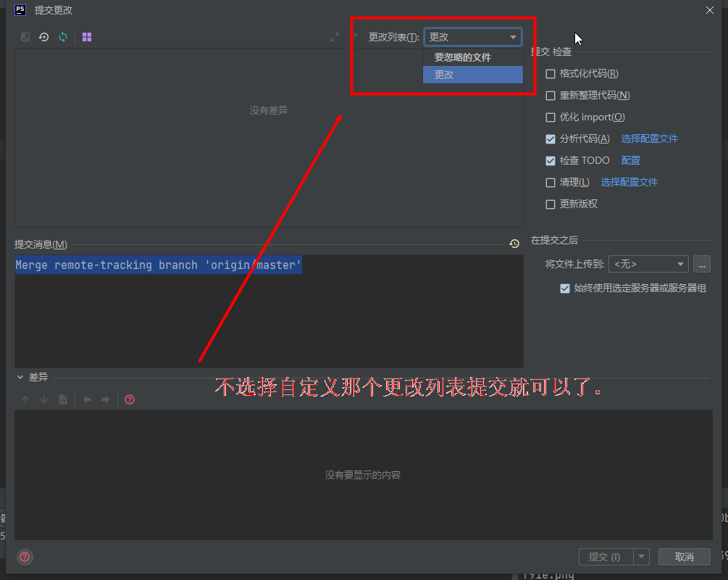Click the ellipsis button beside upload target
The width and height of the screenshot is (728, 580).
[x=701, y=264]
